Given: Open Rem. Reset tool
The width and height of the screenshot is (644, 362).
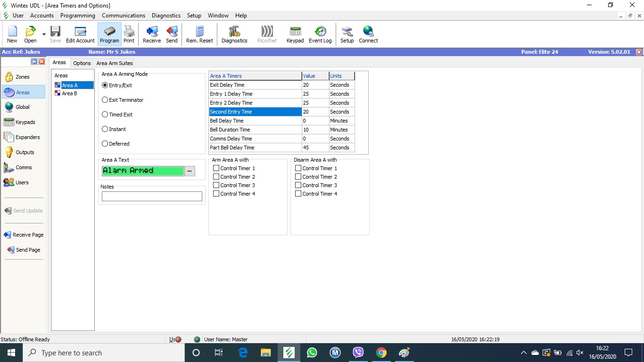Looking at the screenshot, I should 199,34.
